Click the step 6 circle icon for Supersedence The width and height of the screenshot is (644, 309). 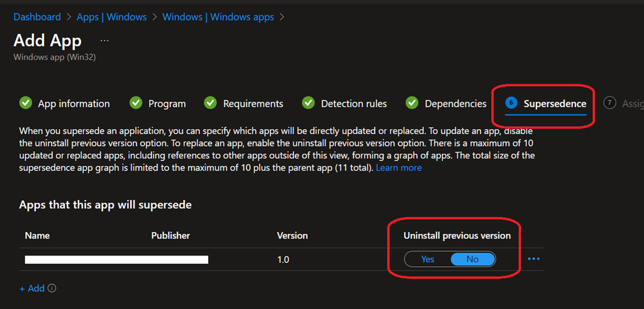click(511, 103)
